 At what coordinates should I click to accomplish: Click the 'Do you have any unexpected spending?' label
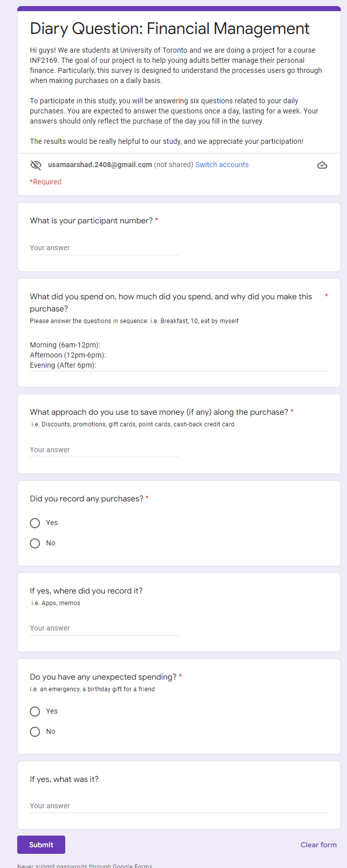coord(103,677)
